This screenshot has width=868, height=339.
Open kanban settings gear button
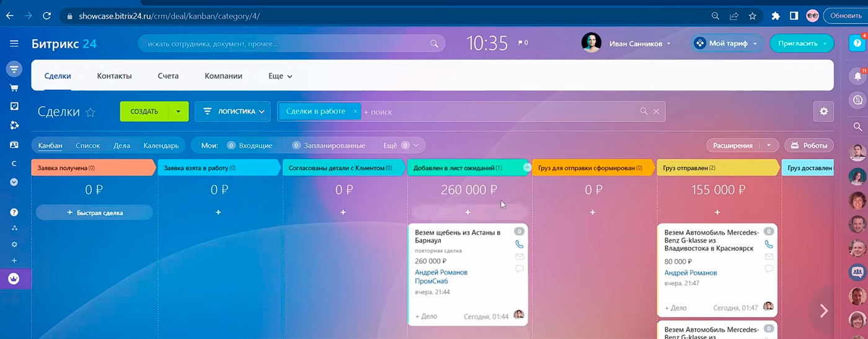(823, 111)
